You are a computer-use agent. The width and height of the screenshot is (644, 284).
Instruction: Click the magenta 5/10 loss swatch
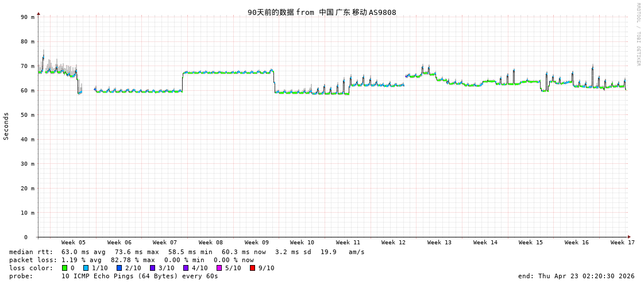pos(219,268)
